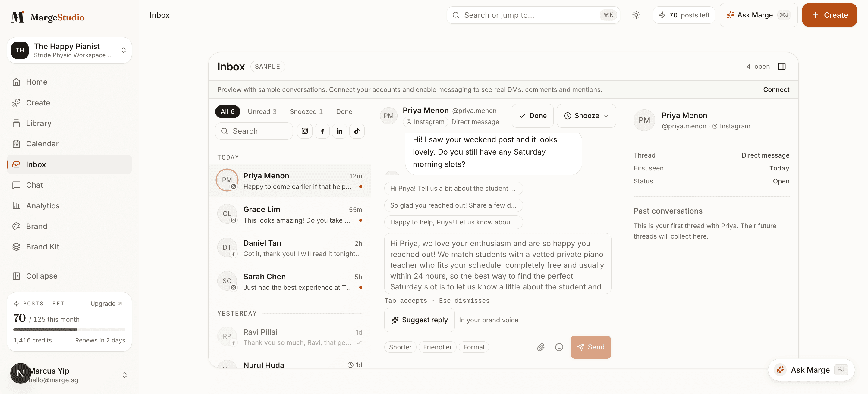This screenshot has height=394, width=868.
Task: Open the Ravi Pillai conversation
Action: pyautogui.click(x=290, y=337)
